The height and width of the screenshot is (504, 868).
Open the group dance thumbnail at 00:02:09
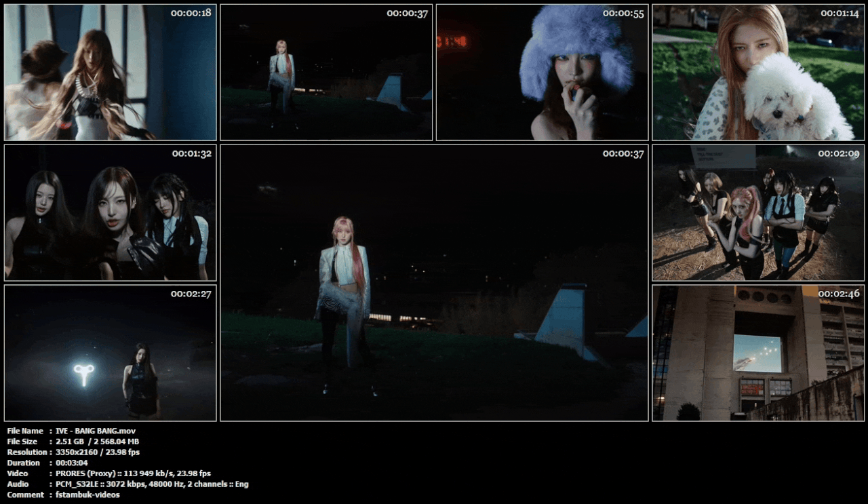click(x=758, y=213)
